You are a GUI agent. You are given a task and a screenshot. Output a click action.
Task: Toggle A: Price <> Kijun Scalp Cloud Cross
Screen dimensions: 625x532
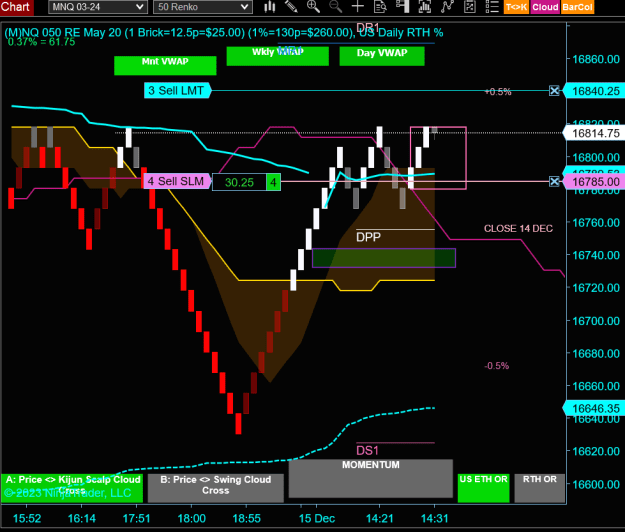72,488
